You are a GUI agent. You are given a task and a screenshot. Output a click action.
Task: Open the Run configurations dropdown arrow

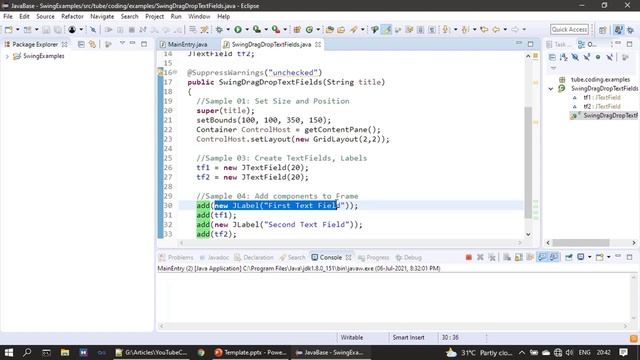point(247,29)
